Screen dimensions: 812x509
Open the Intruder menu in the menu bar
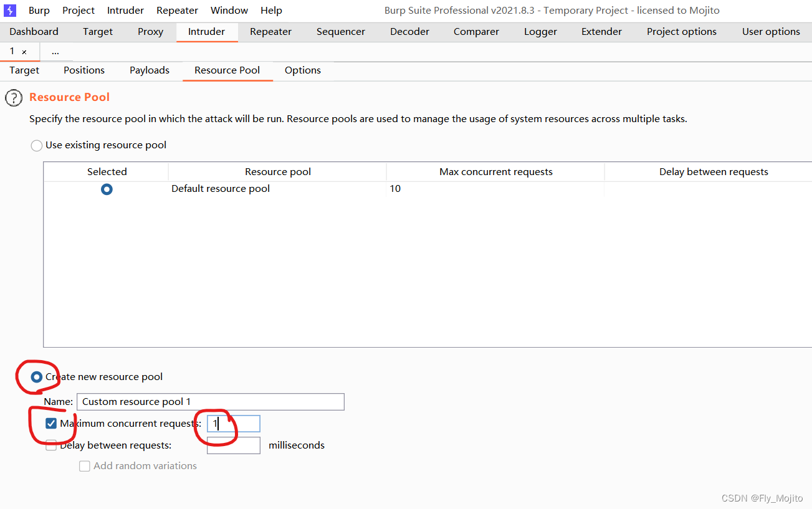(125, 11)
